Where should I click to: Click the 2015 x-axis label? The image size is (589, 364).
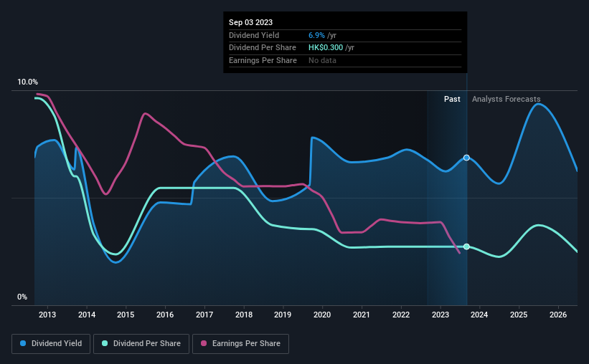[x=126, y=315]
